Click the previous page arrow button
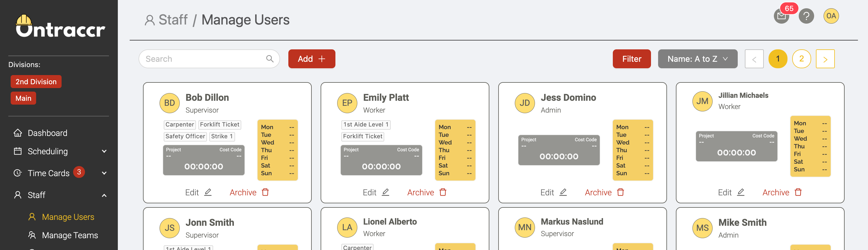868x250 pixels. (754, 59)
